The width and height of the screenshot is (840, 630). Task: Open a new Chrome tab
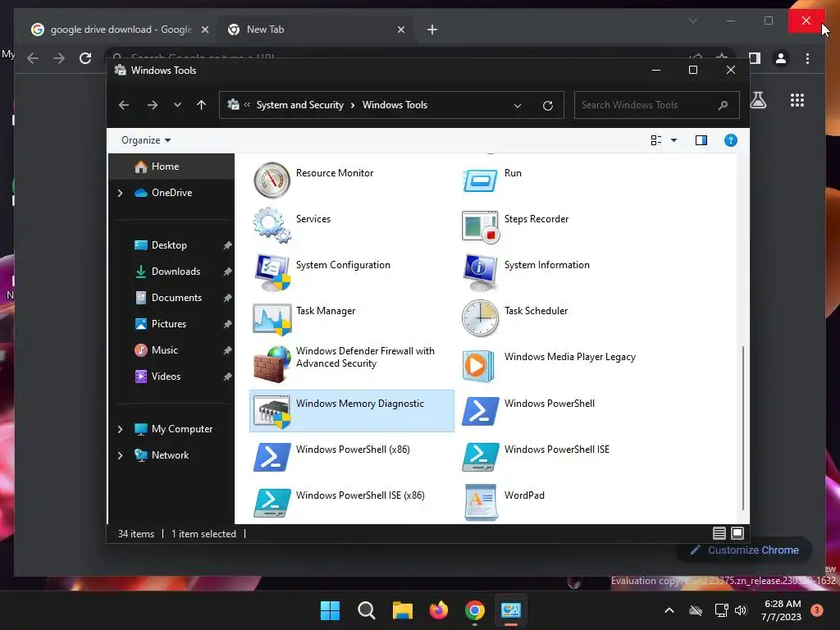pyautogui.click(x=431, y=30)
